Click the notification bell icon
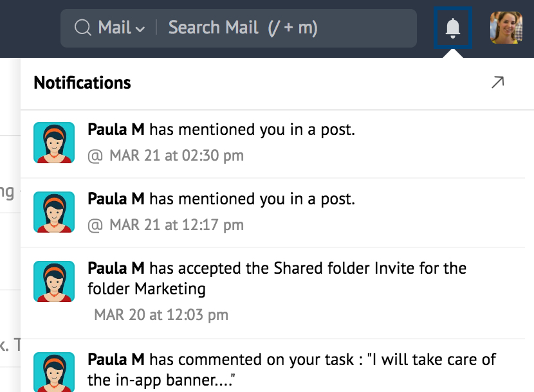Screen dimensions: 534x392 coord(453,28)
